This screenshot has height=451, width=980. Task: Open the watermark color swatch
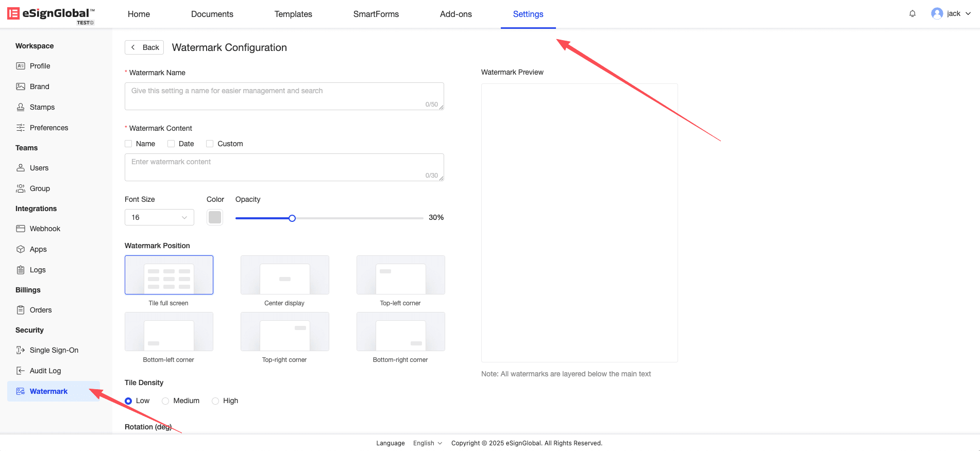pos(215,217)
